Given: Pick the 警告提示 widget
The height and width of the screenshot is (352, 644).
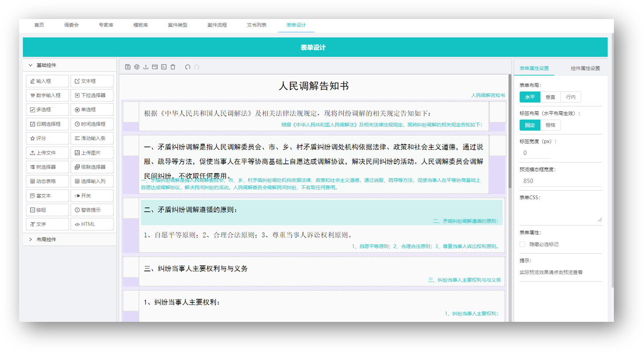Looking at the screenshot, I should click(92, 210).
